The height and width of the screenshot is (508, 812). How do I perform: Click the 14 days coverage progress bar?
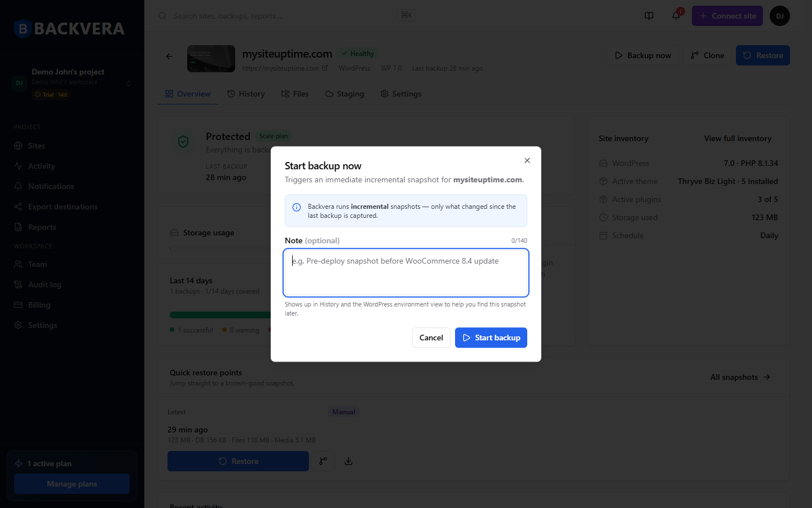[220, 315]
